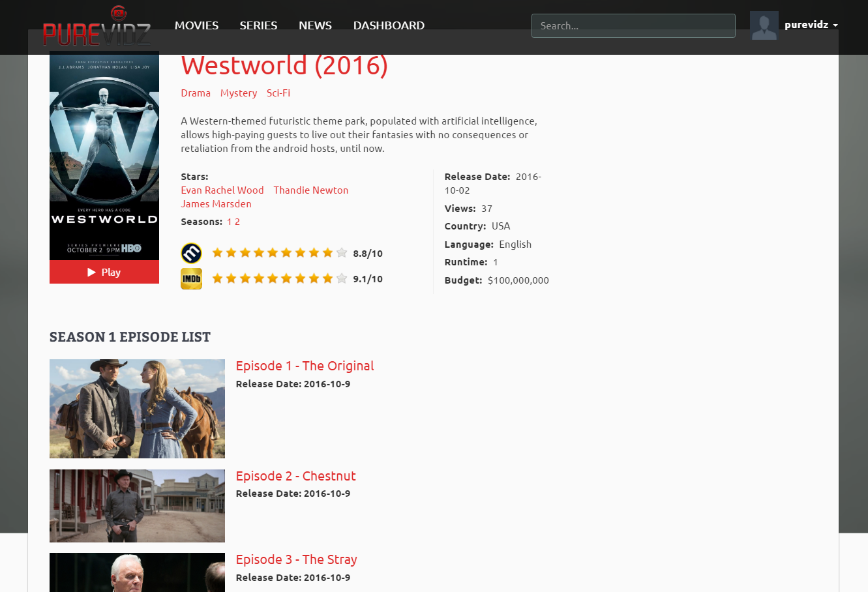Open the Westworld (2016) title link

point(284,65)
